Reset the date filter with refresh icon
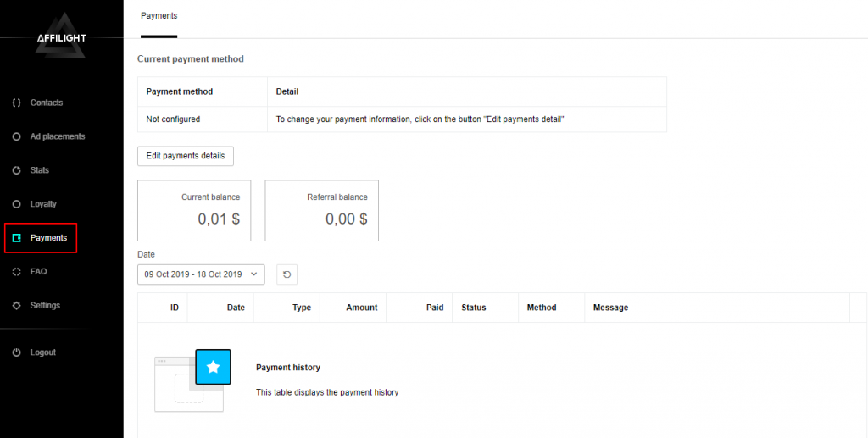 coord(287,274)
